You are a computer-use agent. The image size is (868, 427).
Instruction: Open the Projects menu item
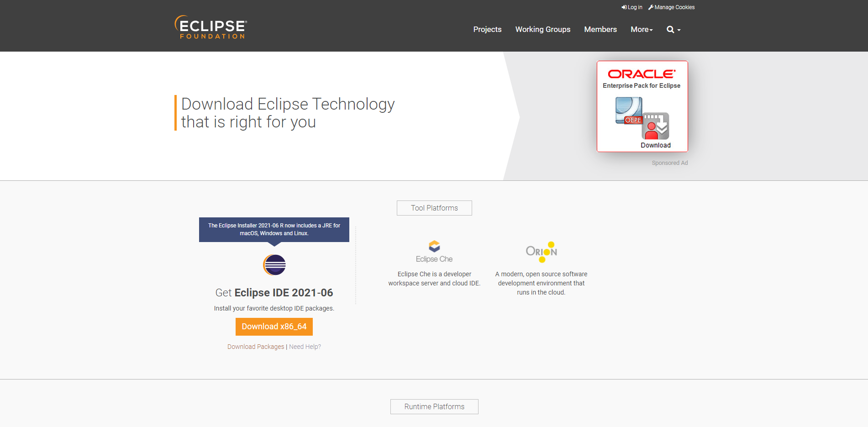(x=487, y=30)
